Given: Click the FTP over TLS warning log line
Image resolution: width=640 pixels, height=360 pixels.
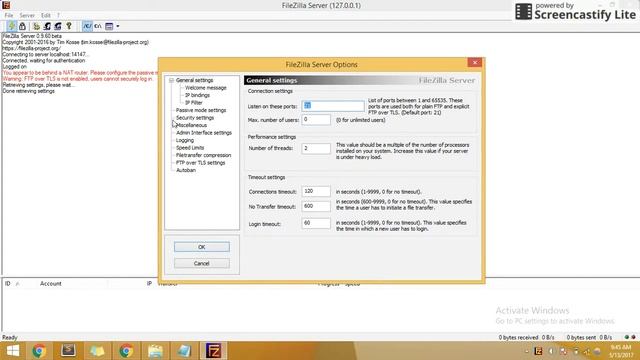Looking at the screenshot, I should click(78, 79).
